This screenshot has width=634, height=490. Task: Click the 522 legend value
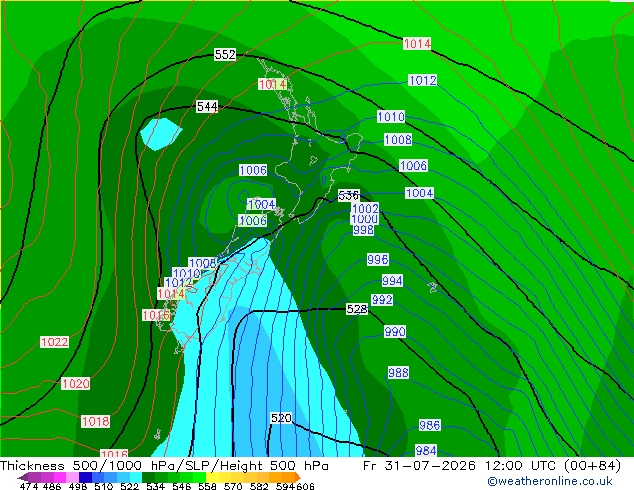(129, 486)
